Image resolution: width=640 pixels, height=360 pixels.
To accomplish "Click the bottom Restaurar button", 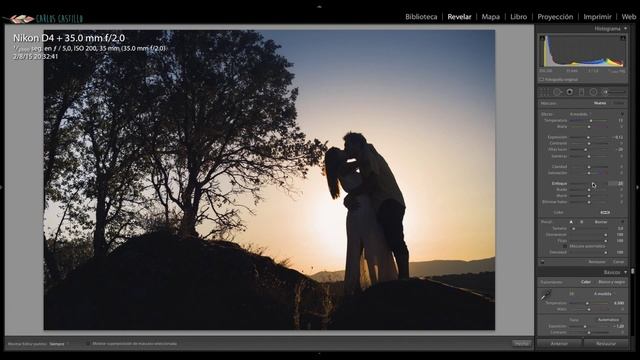I will pyautogui.click(x=606, y=344).
